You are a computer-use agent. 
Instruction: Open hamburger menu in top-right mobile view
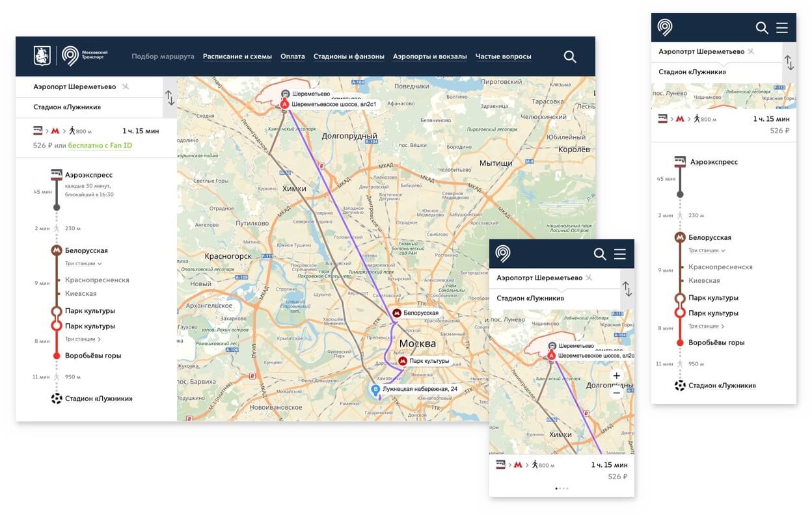pyautogui.click(x=782, y=28)
